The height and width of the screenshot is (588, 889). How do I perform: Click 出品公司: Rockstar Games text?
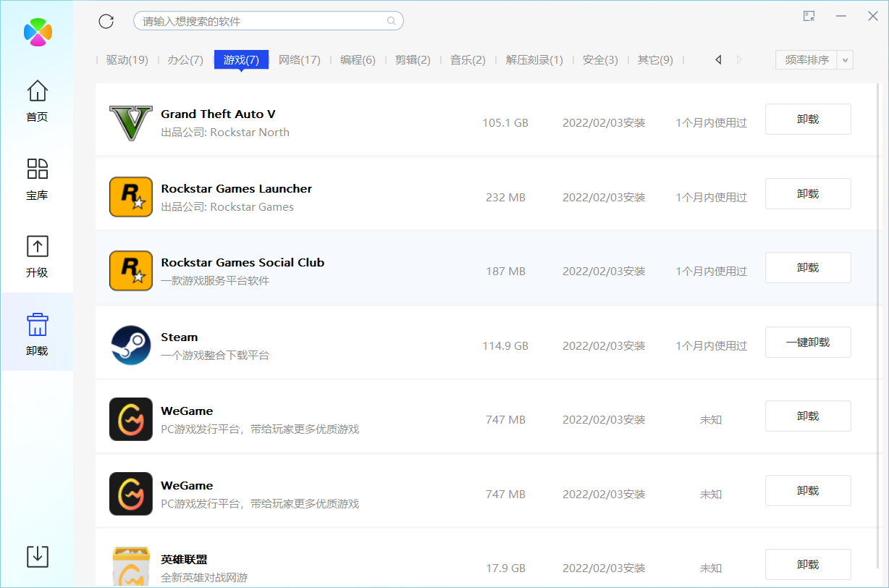coord(227,207)
